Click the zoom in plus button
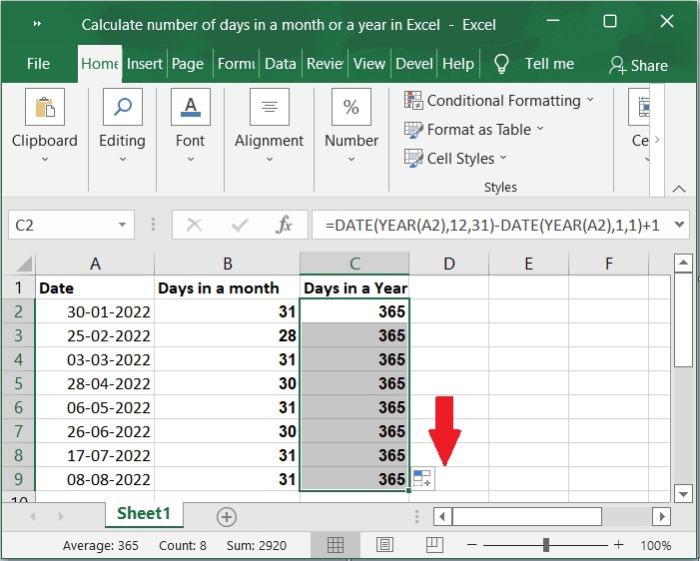This screenshot has width=700, height=561. [619, 545]
